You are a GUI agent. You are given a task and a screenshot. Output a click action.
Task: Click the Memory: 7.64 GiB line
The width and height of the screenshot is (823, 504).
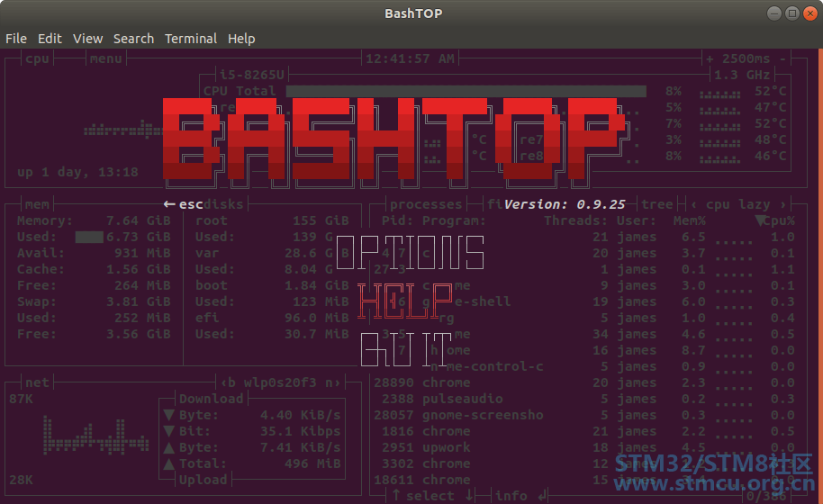click(x=94, y=220)
